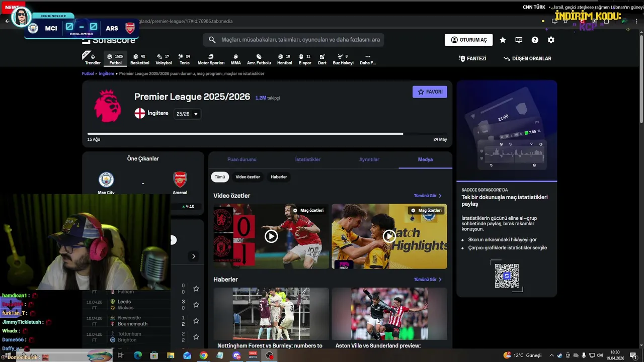
Task: Open Windows notification center icon
Action: (633, 355)
